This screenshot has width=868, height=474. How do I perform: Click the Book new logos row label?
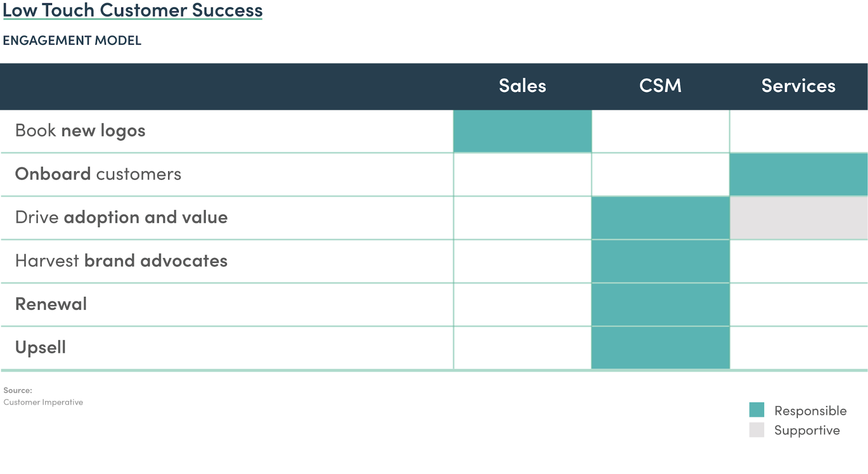(80, 131)
